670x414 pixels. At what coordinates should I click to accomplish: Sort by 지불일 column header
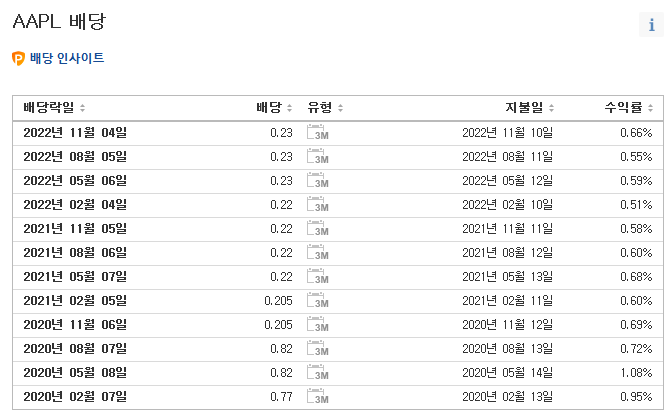[529, 108]
